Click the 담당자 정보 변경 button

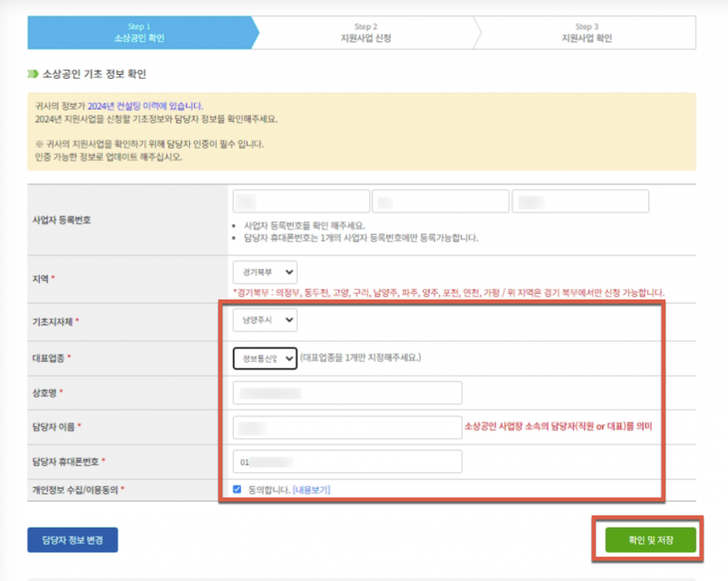pyautogui.click(x=73, y=540)
